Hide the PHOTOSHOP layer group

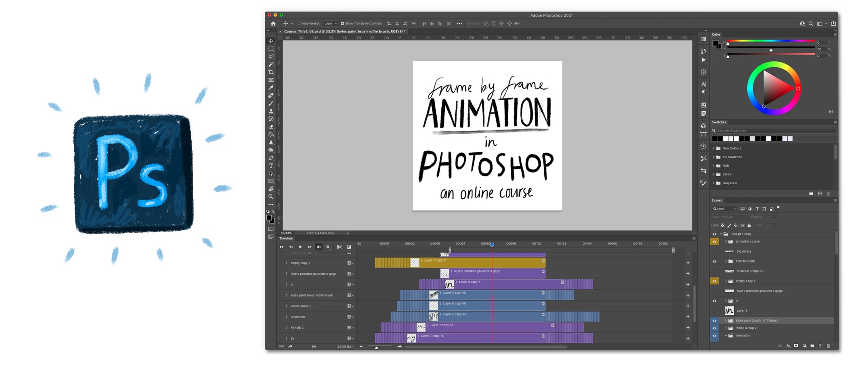tap(714, 262)
